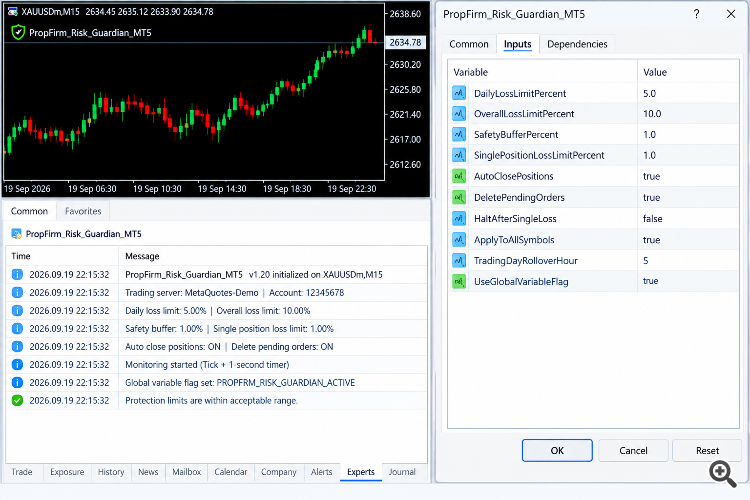This screenshot has height=500, width=750.
Task: Select the Inputs tab in the dialog
Action: pos(518,44)
